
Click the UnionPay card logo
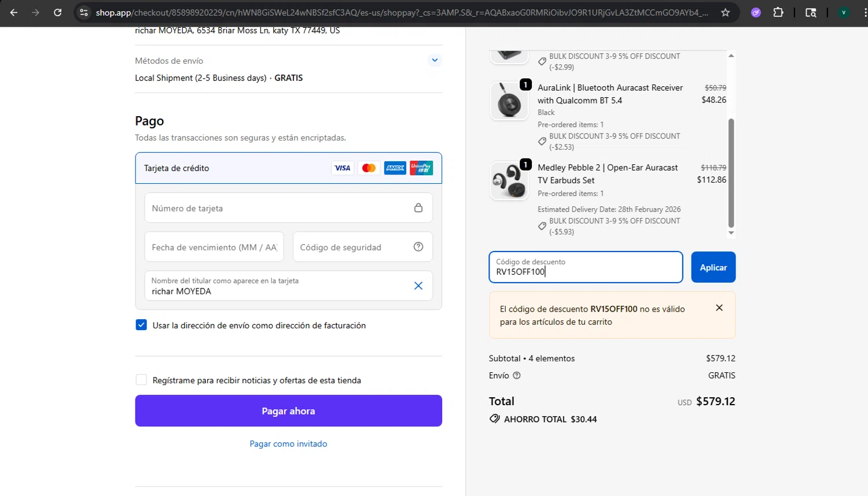pyautogui.click(x=421, y=168)
